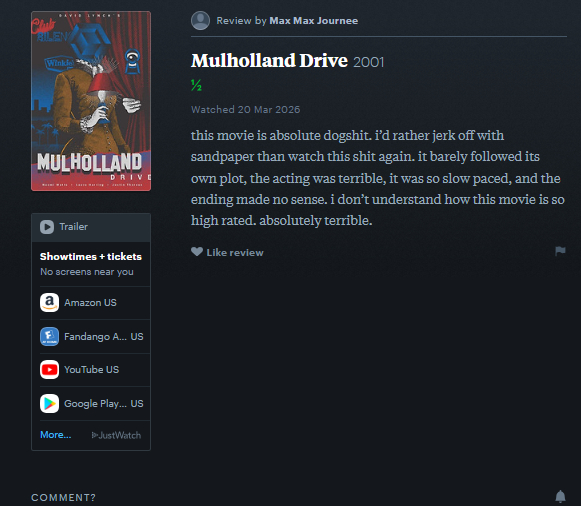581x506 pixels.
Task: Click the Like review text button
Action: (x=235, y=253)
